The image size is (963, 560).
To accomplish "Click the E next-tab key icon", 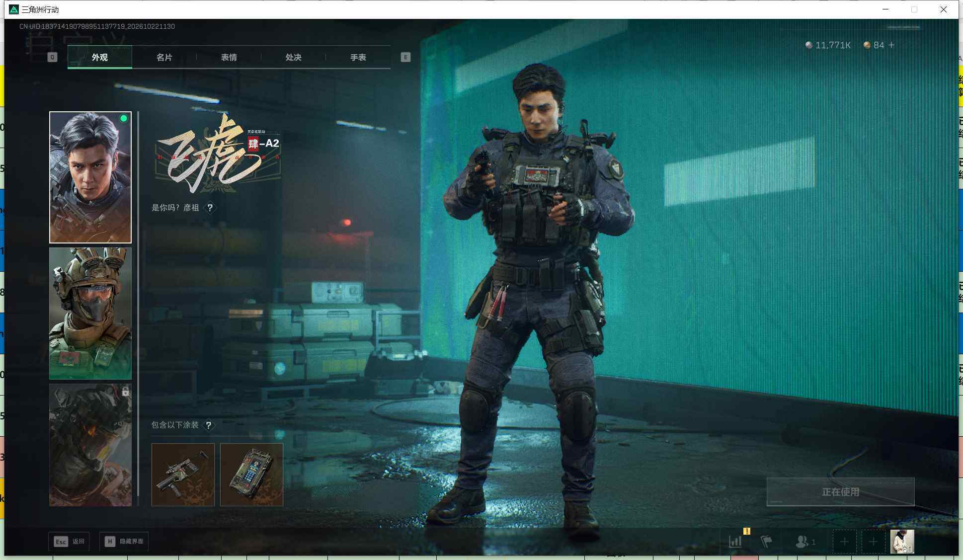I will (405, 57).
